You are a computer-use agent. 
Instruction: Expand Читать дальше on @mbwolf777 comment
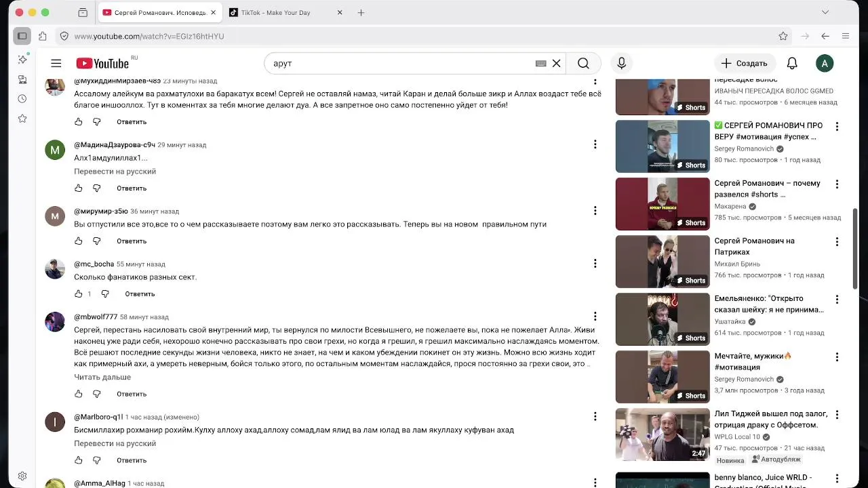click(x=102, y=377)
